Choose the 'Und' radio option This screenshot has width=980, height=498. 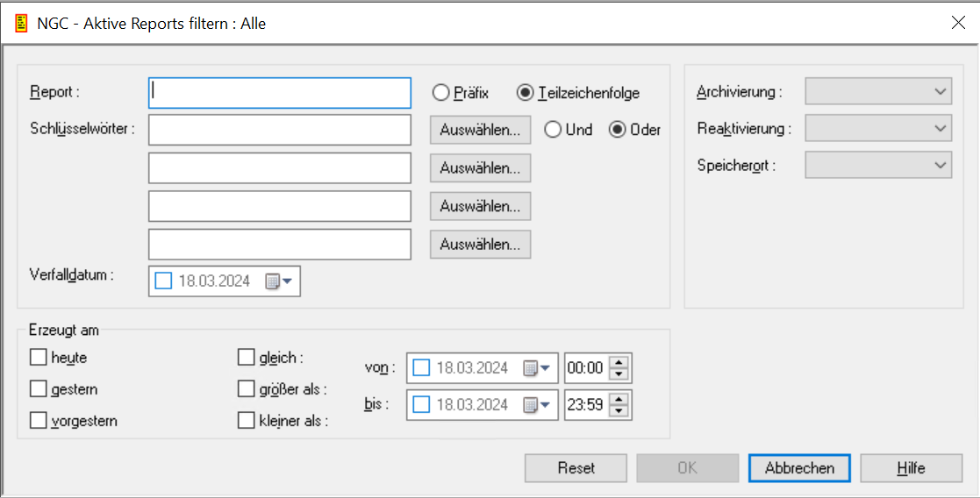pyautogui.click(x=553, y=130)
